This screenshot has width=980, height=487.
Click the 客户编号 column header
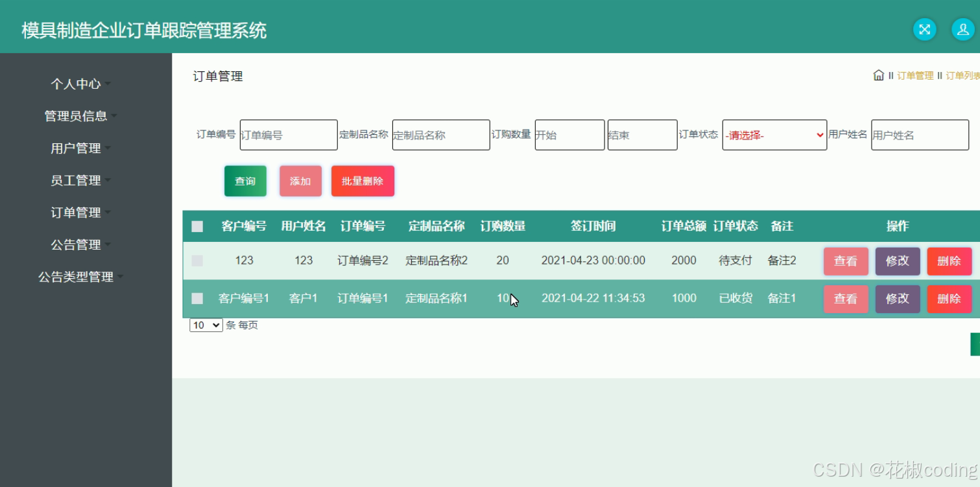pos(244,226)
